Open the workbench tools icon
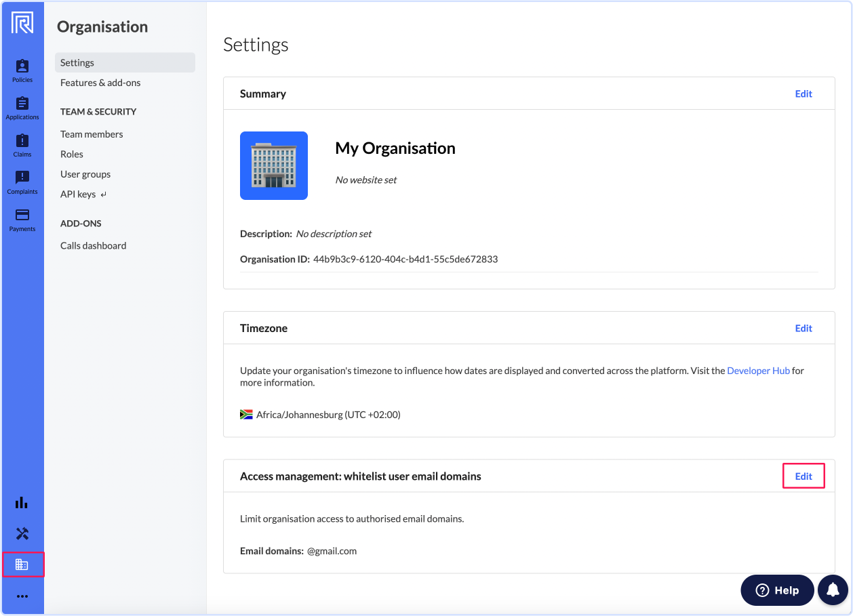The width and height of the screenshot is (853, 616). 22,533
